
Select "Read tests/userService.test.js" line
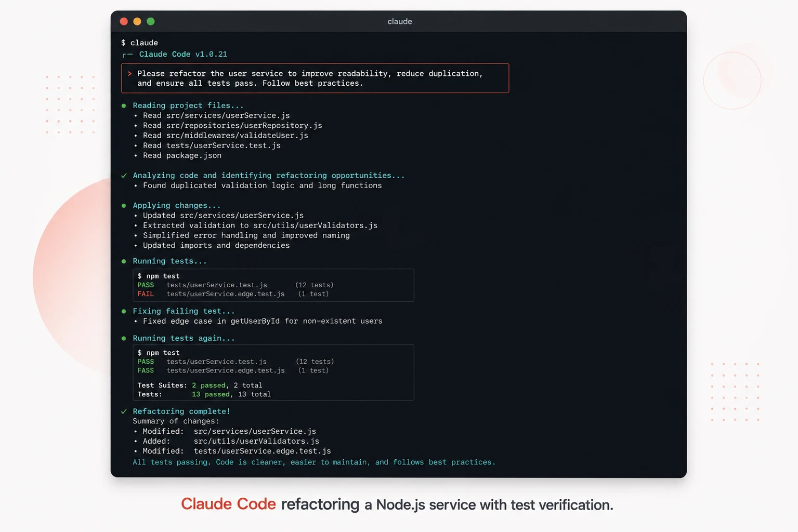[212, 145]
